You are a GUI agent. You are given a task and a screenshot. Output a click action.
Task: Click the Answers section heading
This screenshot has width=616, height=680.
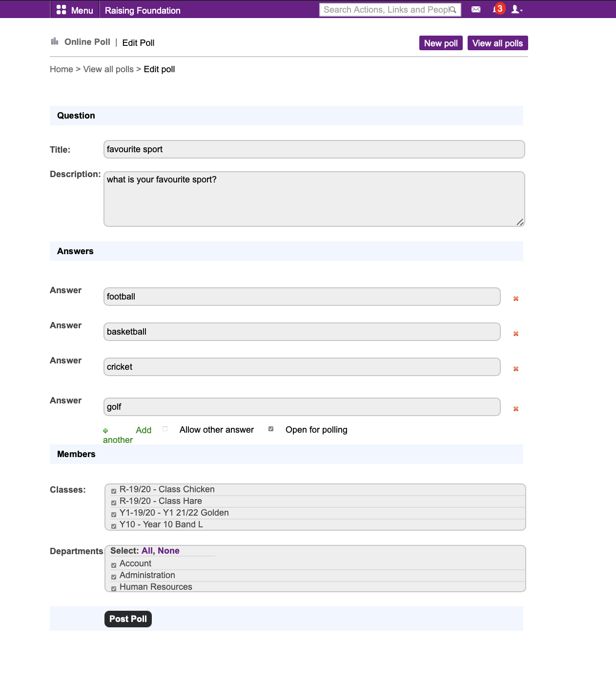click(75, 251)
